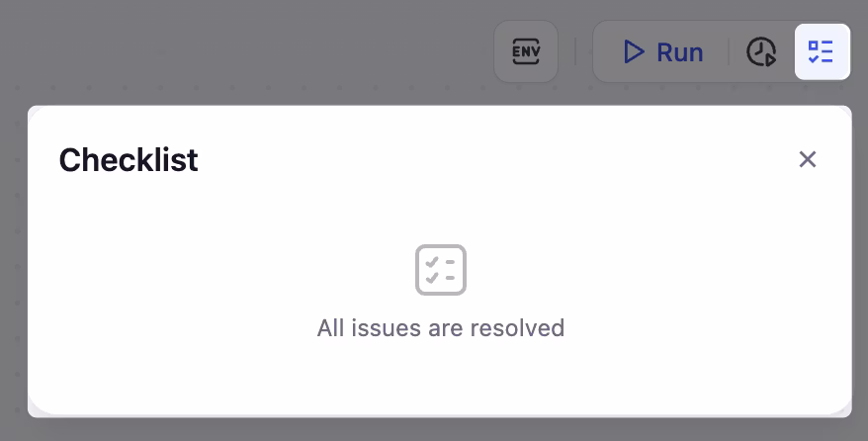Open the run history clock icon
The height and width of the screenshot is (441, 868).
click(x=761, y=52)
